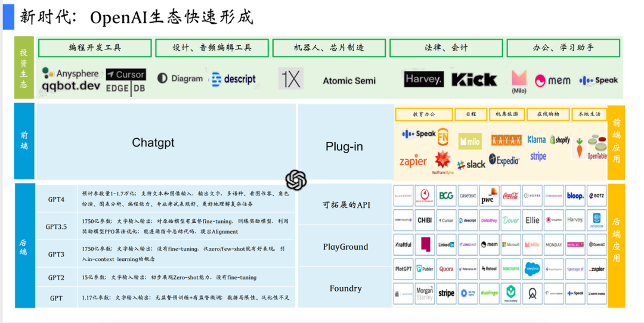Select the Expedia plugin logo
Screen dimensions: 644x323
pos(504,160)
